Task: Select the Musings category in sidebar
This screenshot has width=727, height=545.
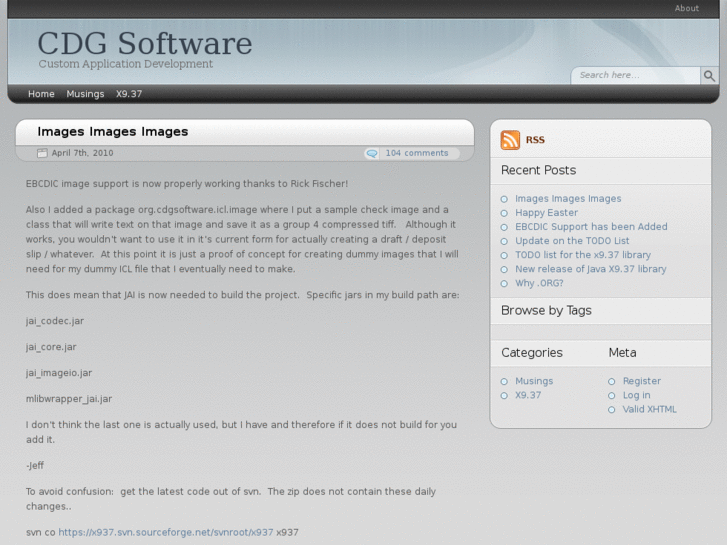Action: [534, 381]
